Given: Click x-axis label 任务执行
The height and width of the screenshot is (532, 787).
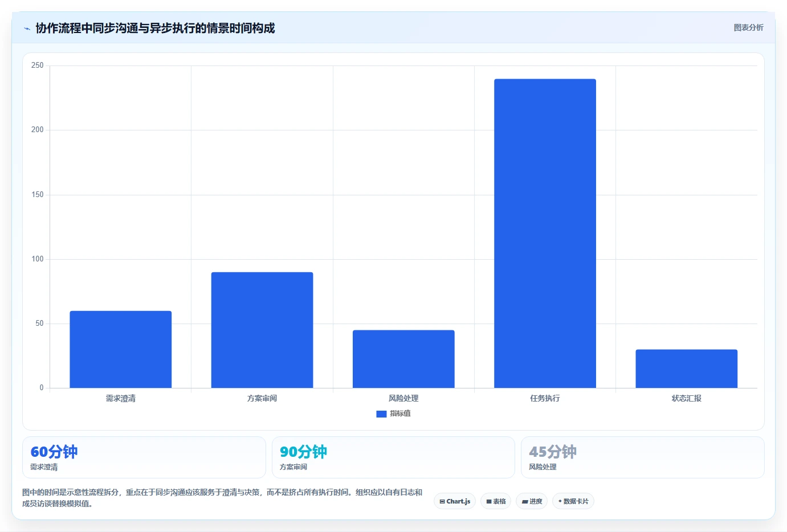Looking at the screenshot, I should click(545, 398).
